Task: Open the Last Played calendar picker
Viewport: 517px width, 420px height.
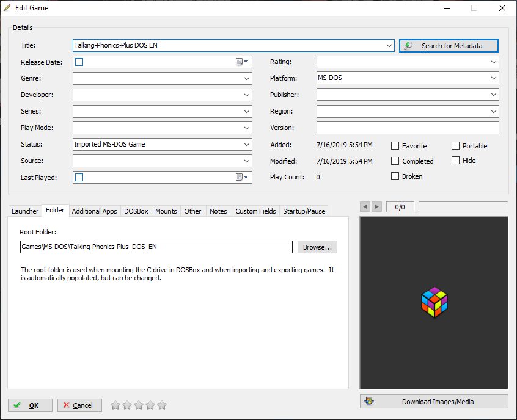Action: [243, 177]
